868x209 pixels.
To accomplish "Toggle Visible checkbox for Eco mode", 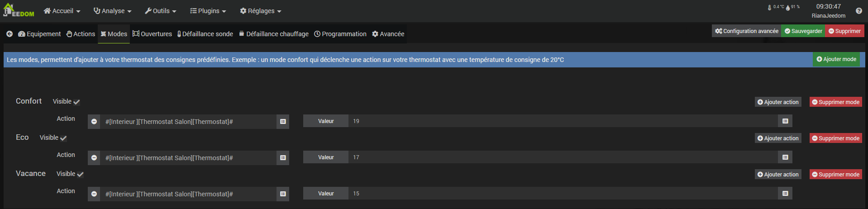I will (63, 138).
